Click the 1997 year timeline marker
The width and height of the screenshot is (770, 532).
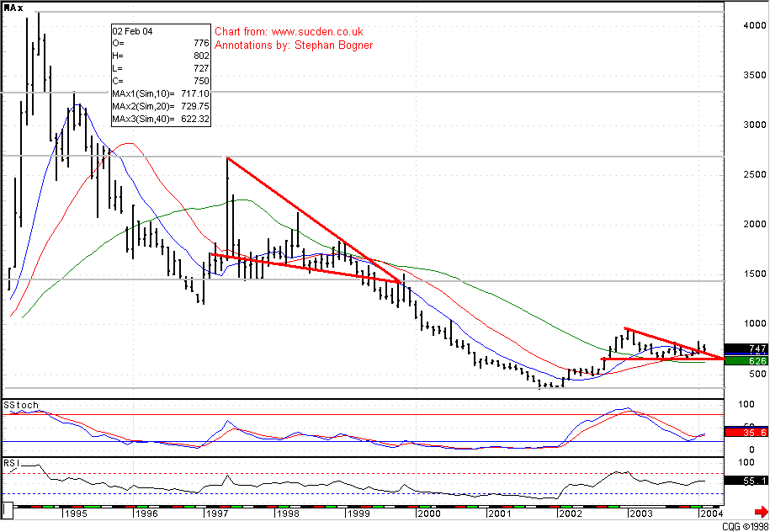click(215, 513)
